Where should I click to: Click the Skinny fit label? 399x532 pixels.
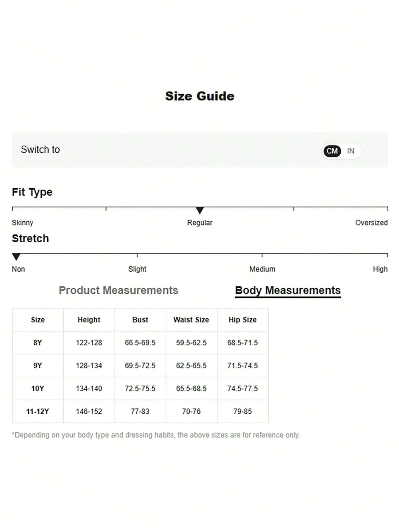point(23,223)
